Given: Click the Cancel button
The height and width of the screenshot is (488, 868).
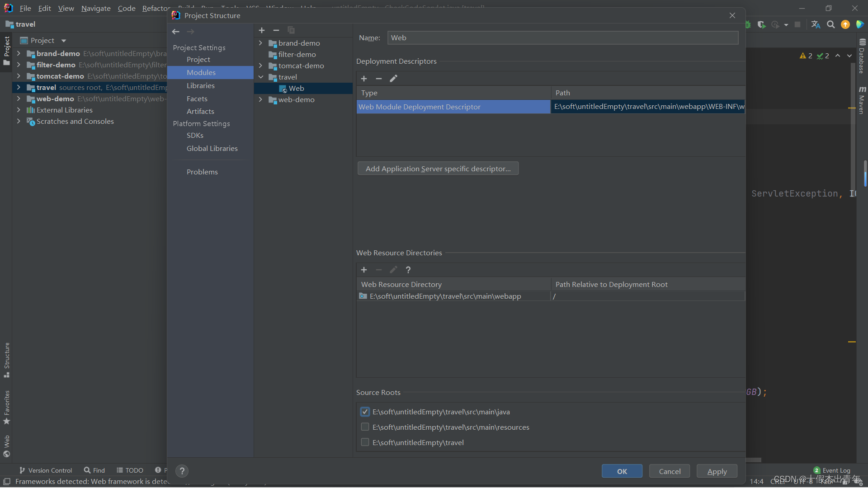Looking at the screenshot, I should point(670,471).
